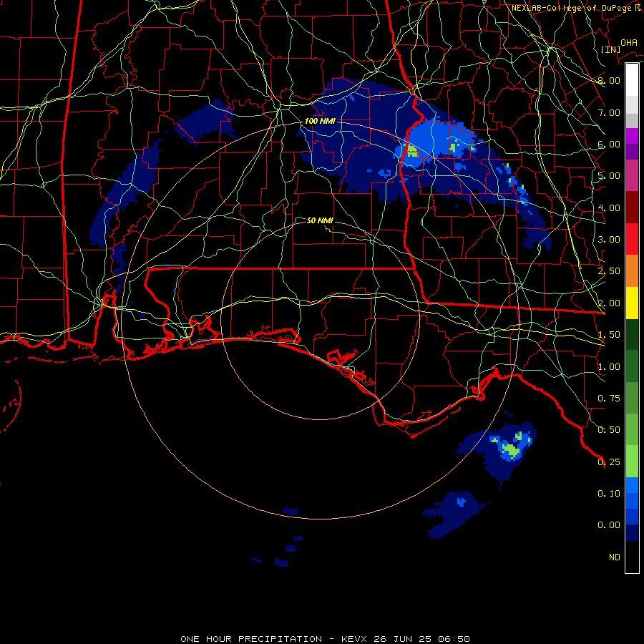Select the dark maroon legend swatch
The image size is (644, 644).
coord(632,208)
